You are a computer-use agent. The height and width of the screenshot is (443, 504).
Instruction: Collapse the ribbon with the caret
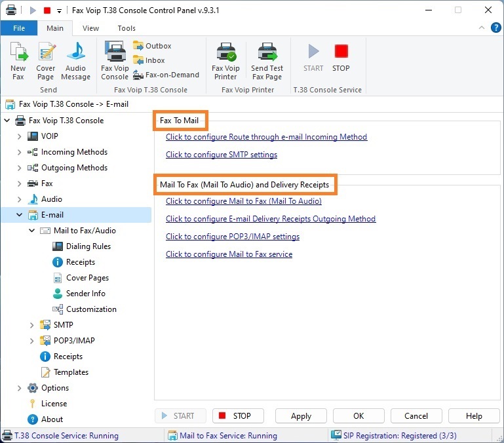coord(482,28)
